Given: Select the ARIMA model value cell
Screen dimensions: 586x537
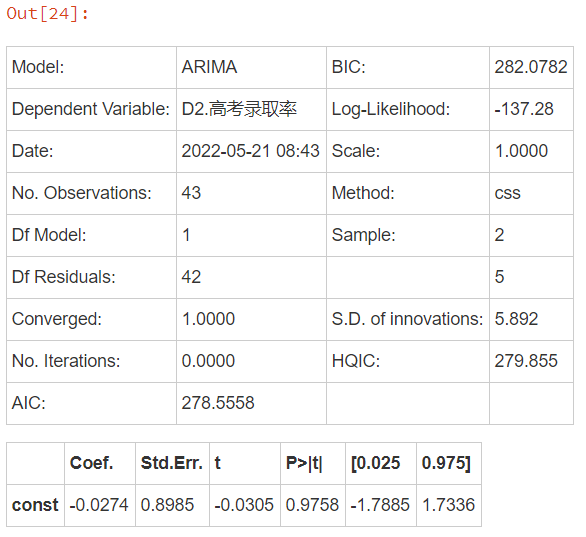Looking at the screenshot, I should point(251,67).
